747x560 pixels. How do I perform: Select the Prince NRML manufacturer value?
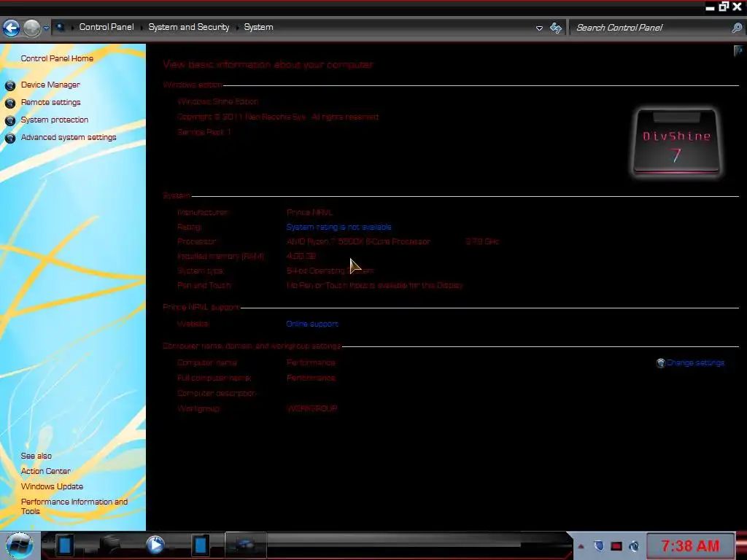point(309,212)
